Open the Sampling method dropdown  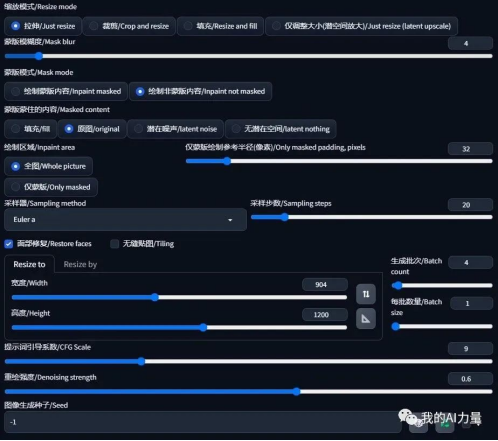pyautogui.click(x=125, y=220)
